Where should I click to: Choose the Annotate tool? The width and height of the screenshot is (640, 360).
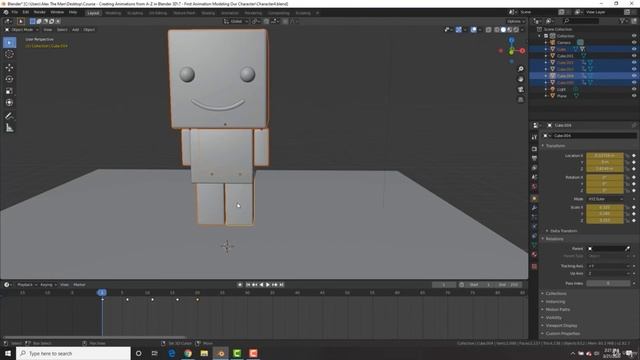coord(9,116)
